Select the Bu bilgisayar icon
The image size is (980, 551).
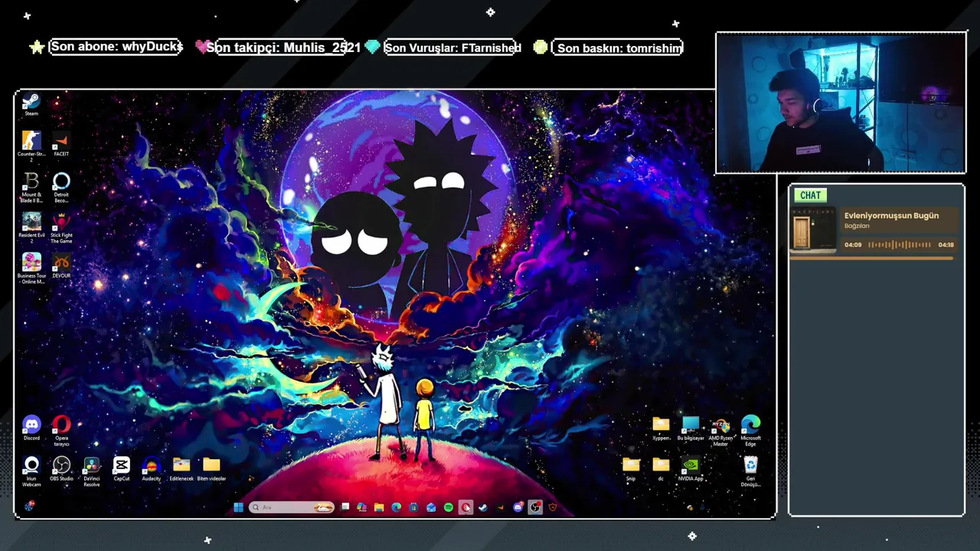pyautogui.click(x=691, y=428)
